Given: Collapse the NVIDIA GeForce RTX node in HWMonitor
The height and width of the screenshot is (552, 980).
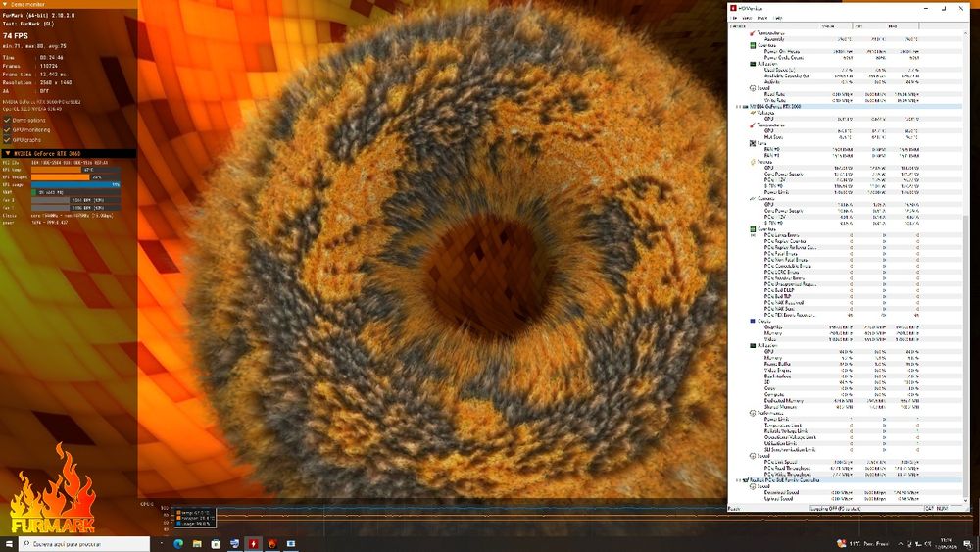Looking at the screenshot, I should tap(738, 107).
